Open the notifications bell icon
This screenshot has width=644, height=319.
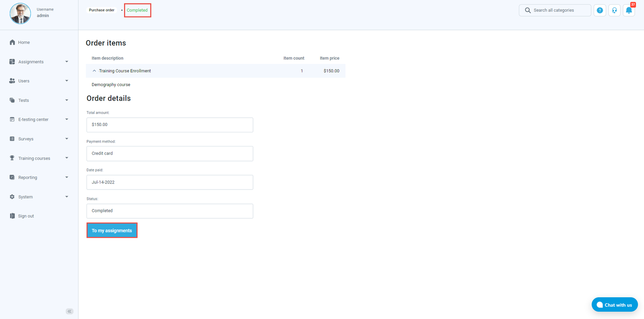pyautogui.click(x=629, y=10)
